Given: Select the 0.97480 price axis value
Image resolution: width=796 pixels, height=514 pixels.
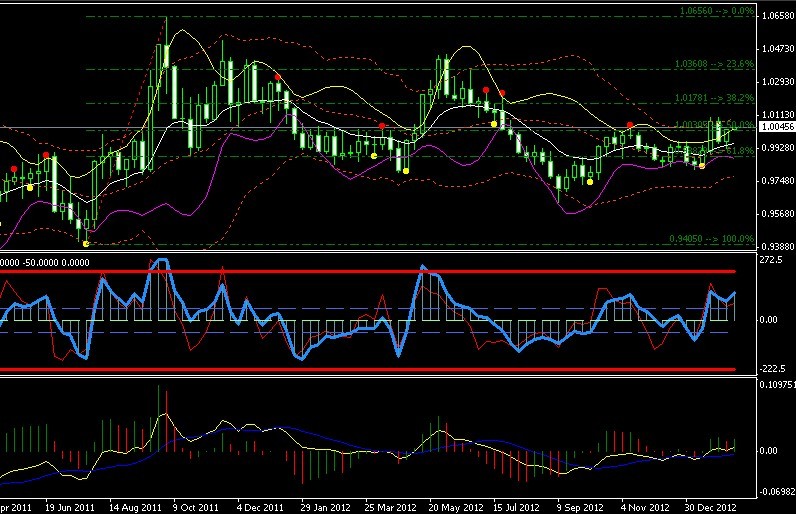Looking at the screenshot, I should click(x=778, y=181).
